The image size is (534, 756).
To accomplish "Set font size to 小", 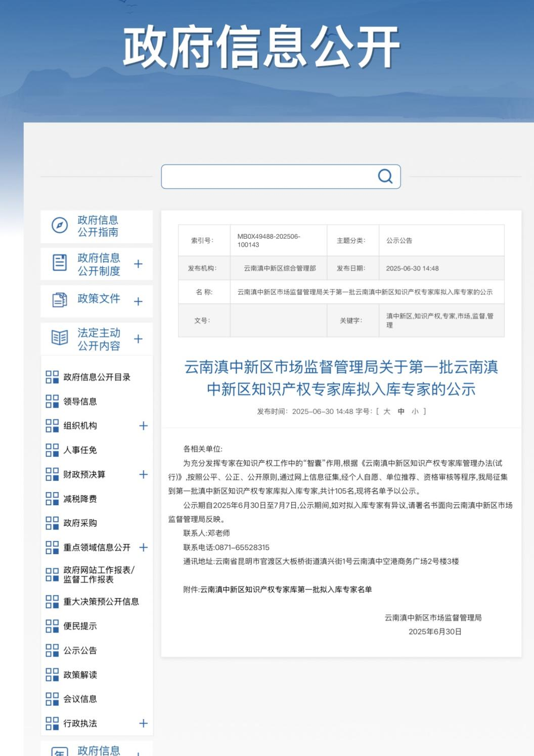I will 415,412.
